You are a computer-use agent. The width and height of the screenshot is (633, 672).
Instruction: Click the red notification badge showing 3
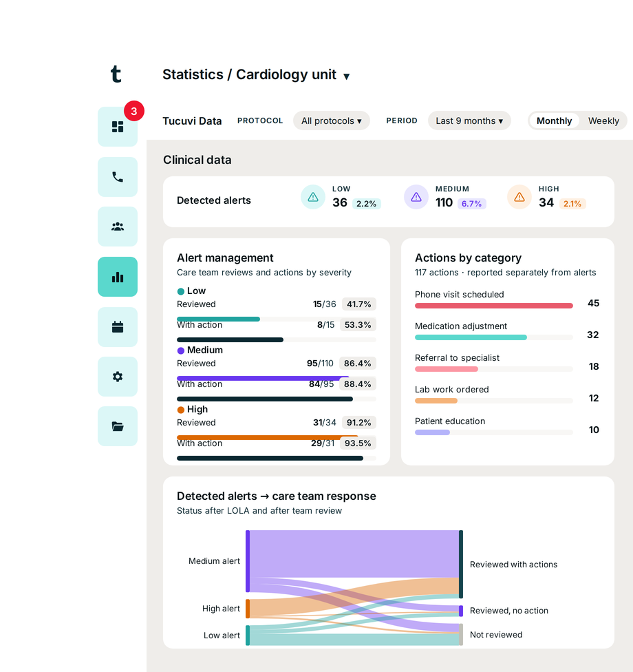134,111
